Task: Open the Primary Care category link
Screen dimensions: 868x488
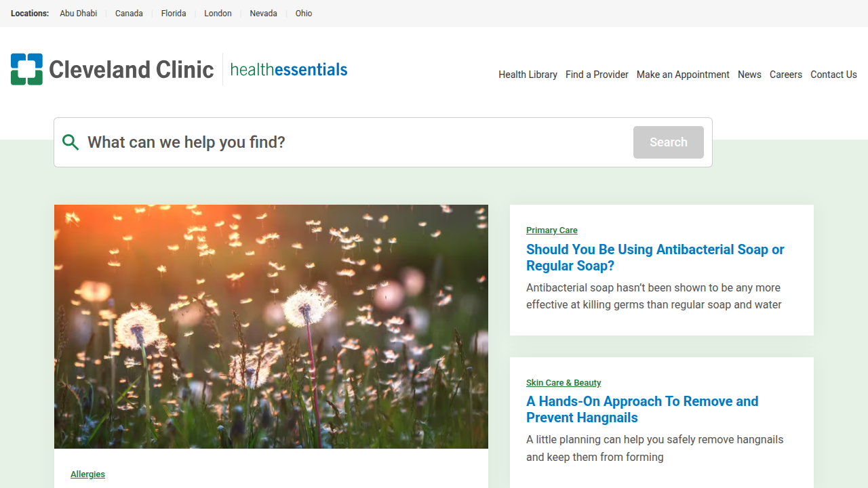Action: pyautogui.click(x=552, y=230)
